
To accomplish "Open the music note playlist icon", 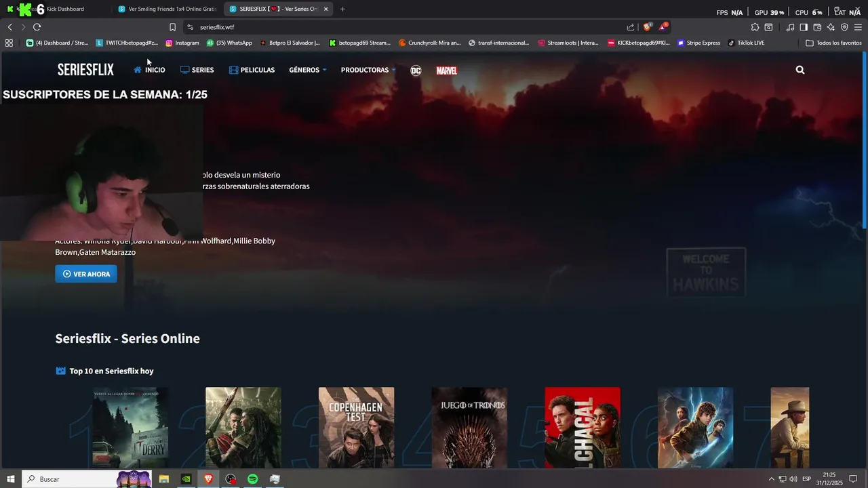I will pyautogui.click(x=790, y=27).
